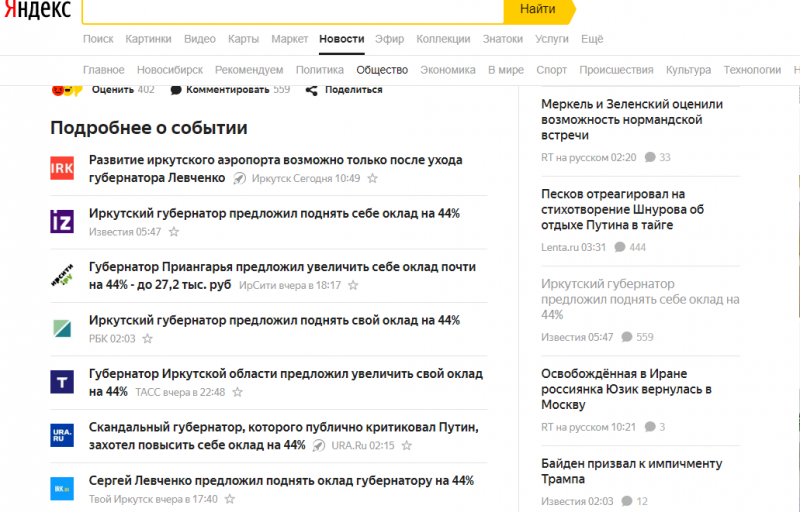
Task: Click the ТАСС source logo icon
Action: (x=62, y=382)
